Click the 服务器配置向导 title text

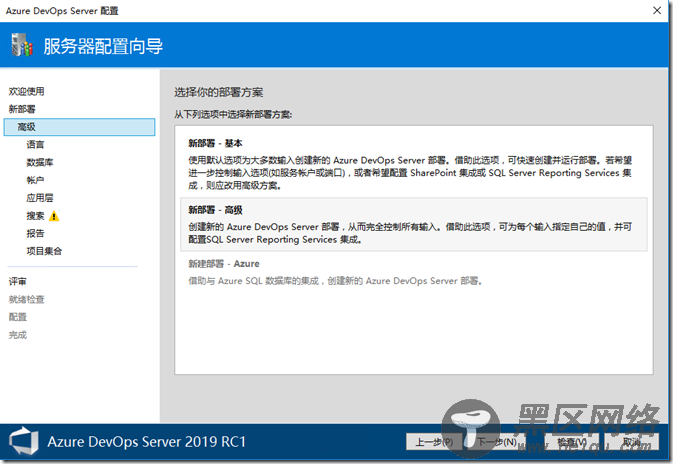pyautogui.click(x=103, y=46)
